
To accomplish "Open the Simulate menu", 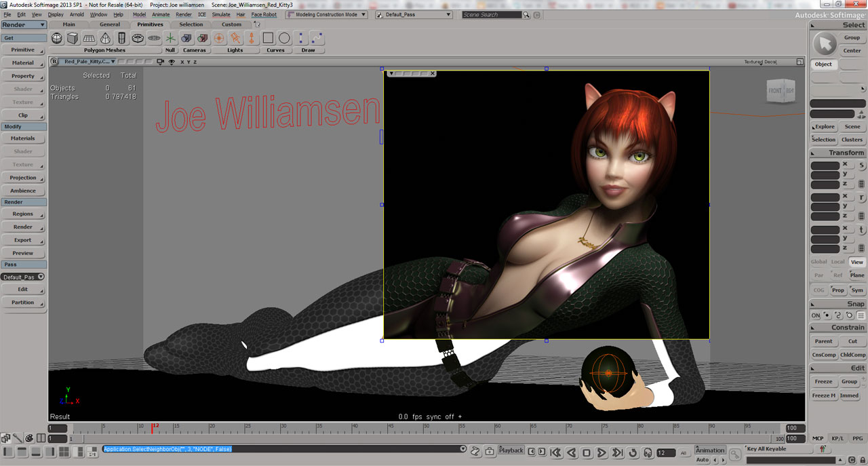I will click(221, 14).
